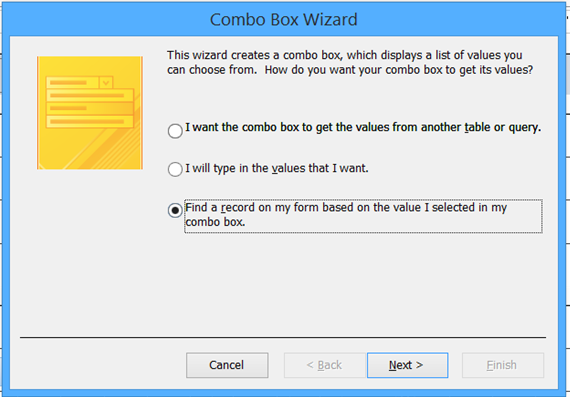
Task: Click the dropdown arrow in the wizard illustration
Action: [106, 83]
